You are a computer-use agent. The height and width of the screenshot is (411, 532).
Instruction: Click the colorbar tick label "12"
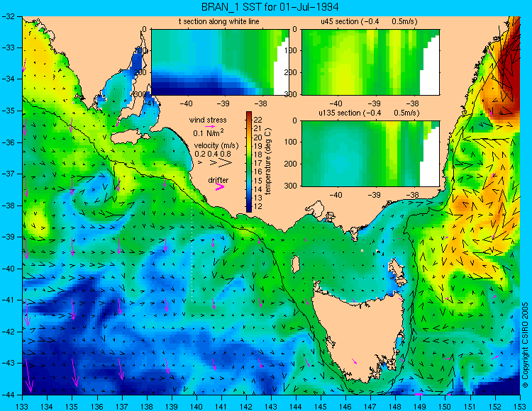pyautogui.click(x=257, y=206)
